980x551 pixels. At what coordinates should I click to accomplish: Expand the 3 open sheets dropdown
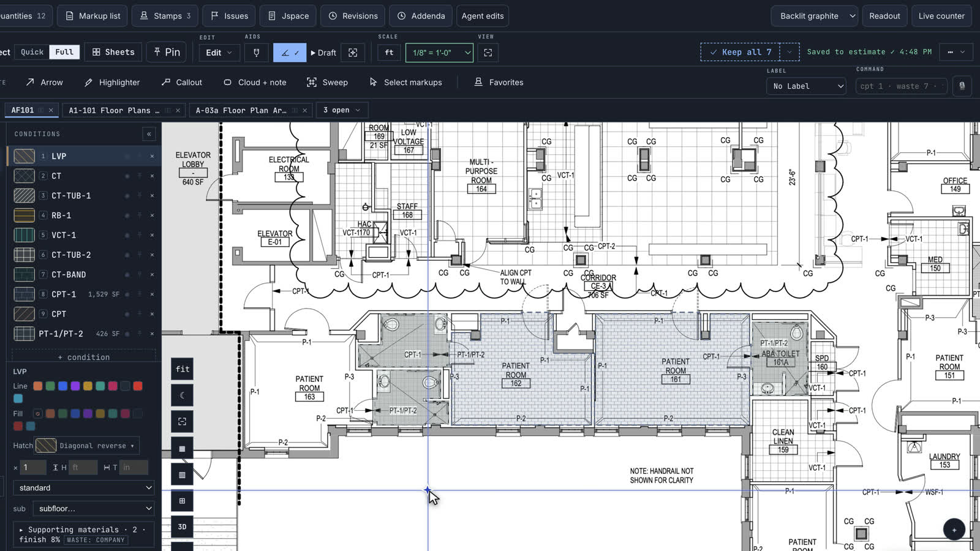(x=342, y=110)
